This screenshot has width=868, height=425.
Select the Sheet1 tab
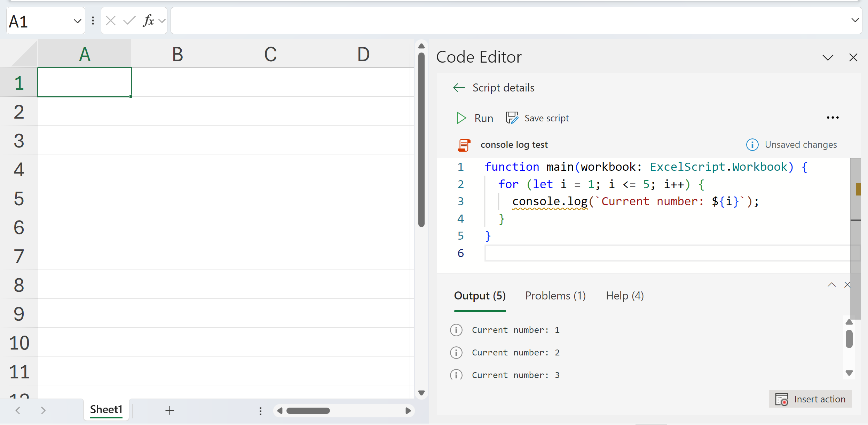(106, 410)
